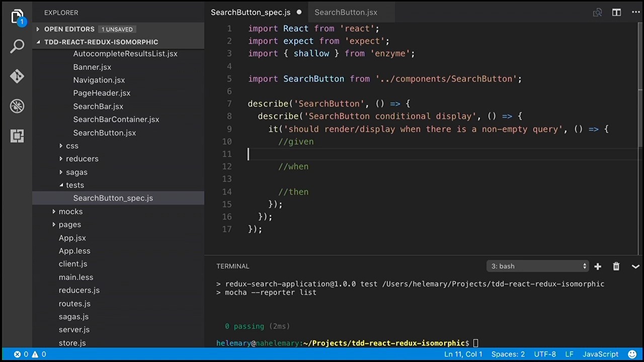644x362 pixels.
Task: Click the unsaved dot on SearchButton_spec.js tab
Action: pyautogui.click(x=299, y=13)
